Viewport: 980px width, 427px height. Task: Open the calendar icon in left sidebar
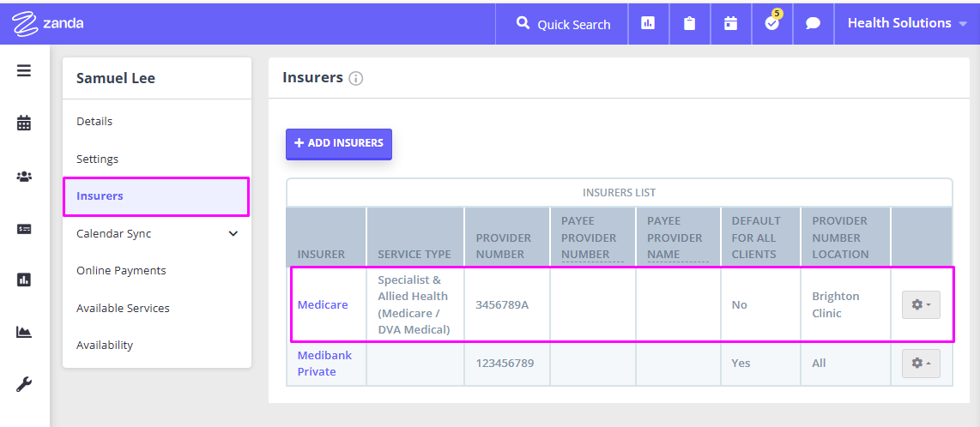coord(24,123)
